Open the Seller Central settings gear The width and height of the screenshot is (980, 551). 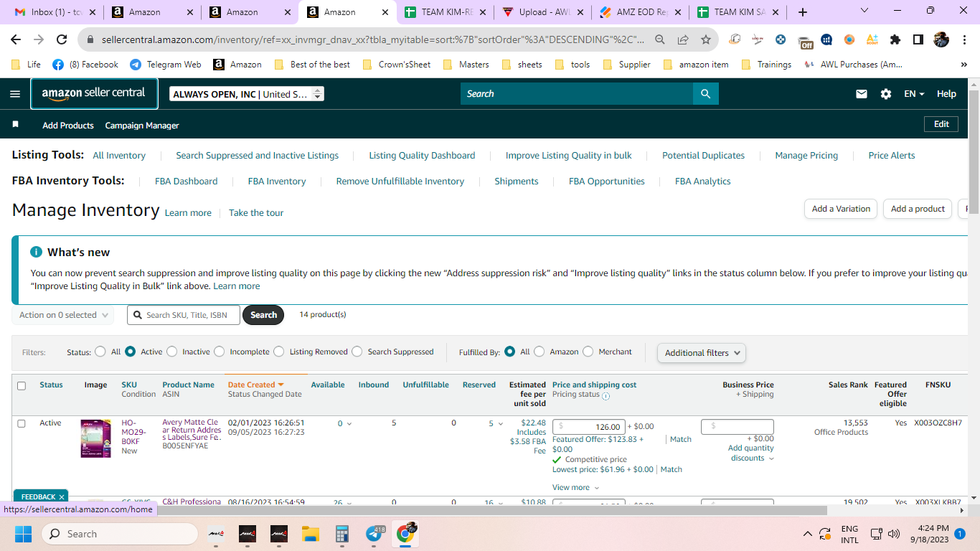click(x=886, y=94)
